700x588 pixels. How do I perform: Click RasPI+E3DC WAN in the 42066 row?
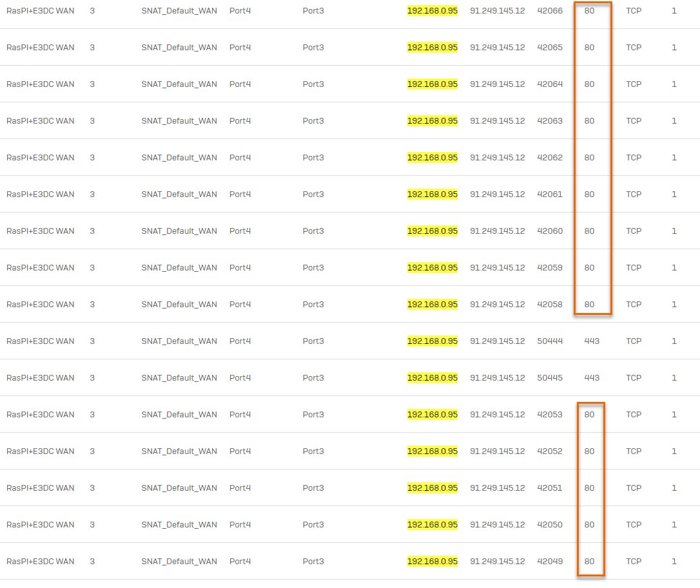(x=40, y=11)
